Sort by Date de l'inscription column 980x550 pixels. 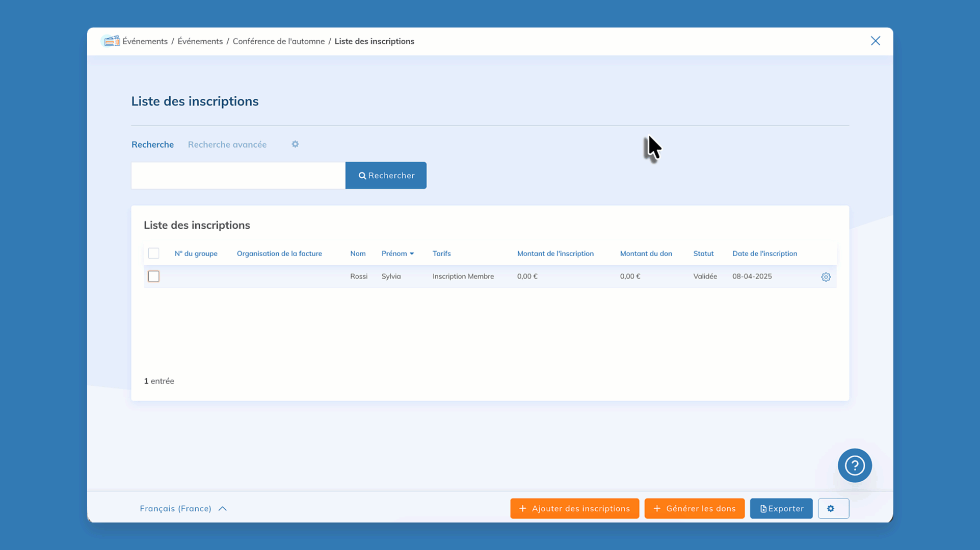click(764, 254)
